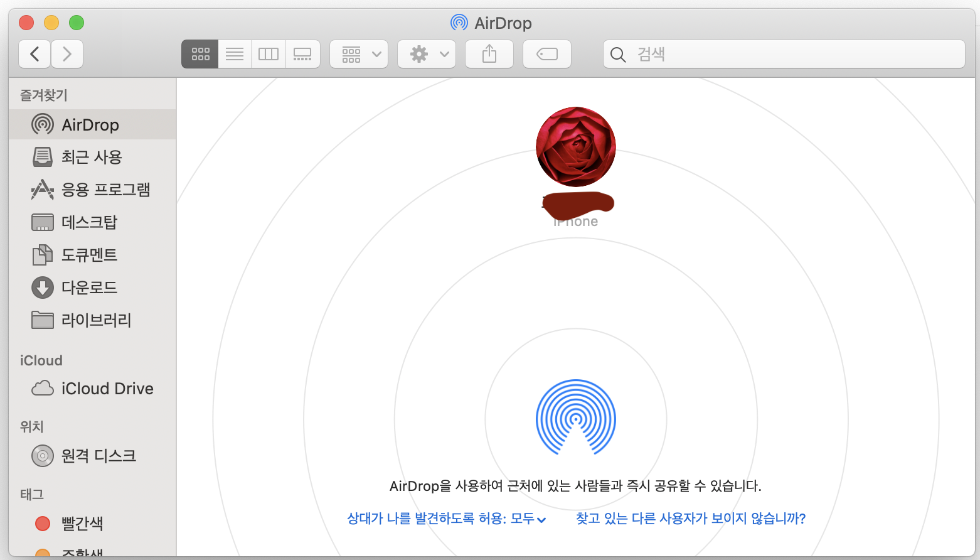The width and height of the screenshot is (980, 560).
Task: Click the 다운로드 download arrow icon
Action: click(43, 288)
